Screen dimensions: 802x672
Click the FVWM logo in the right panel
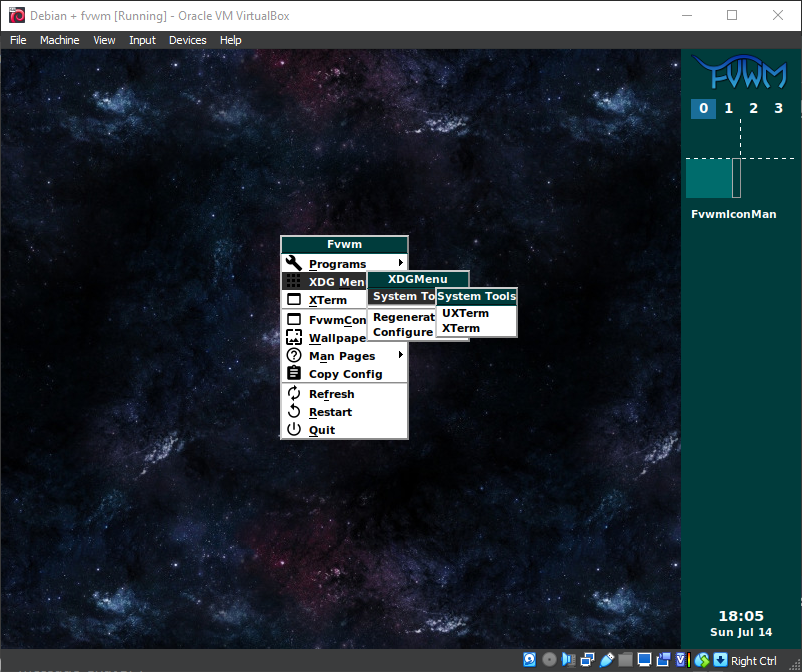[740, 74]
